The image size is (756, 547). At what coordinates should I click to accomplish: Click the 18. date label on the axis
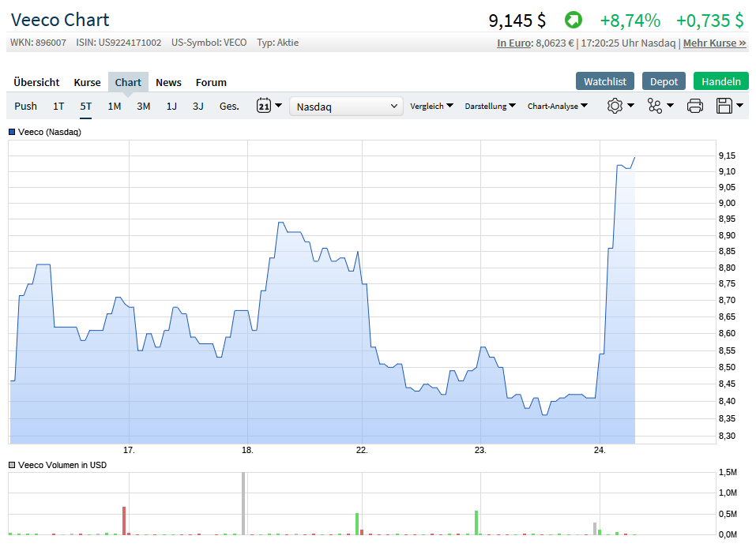[247, 450]
